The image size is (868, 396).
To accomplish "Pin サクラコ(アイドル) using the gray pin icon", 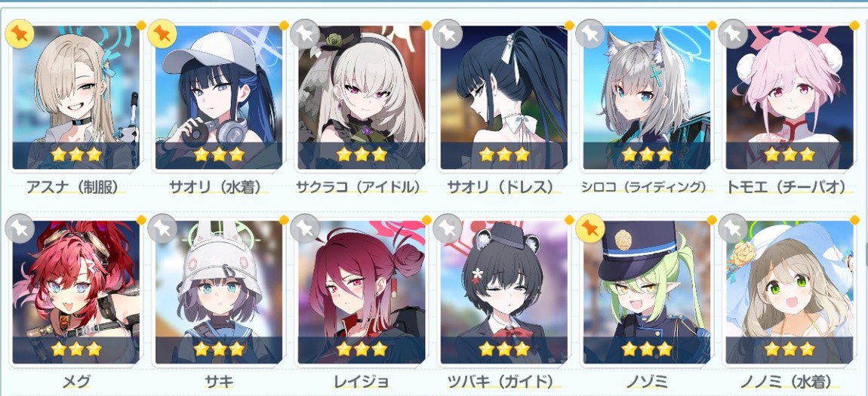I will coord(304,34).
